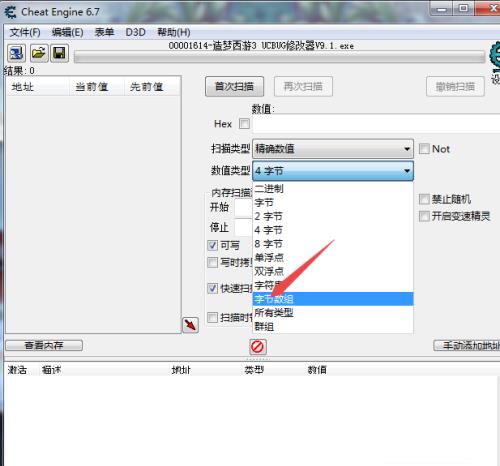Click the 手动添加地址 button

point(467,345)
